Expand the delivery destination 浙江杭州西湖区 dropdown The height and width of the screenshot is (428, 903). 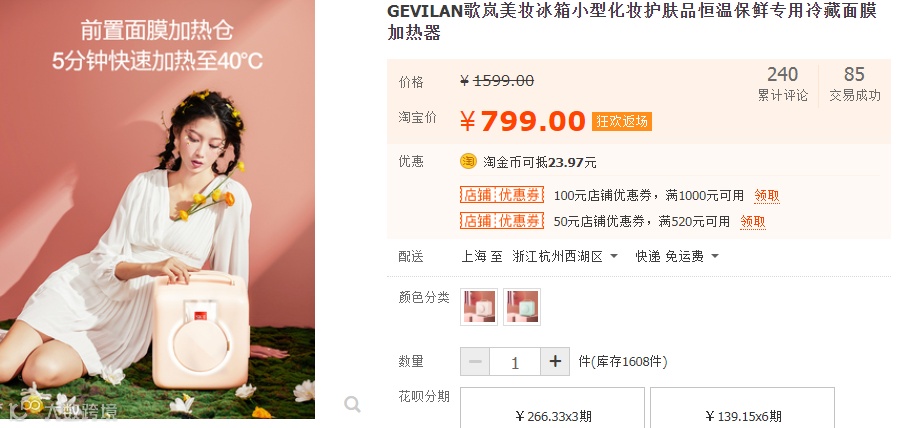(565, 256)
